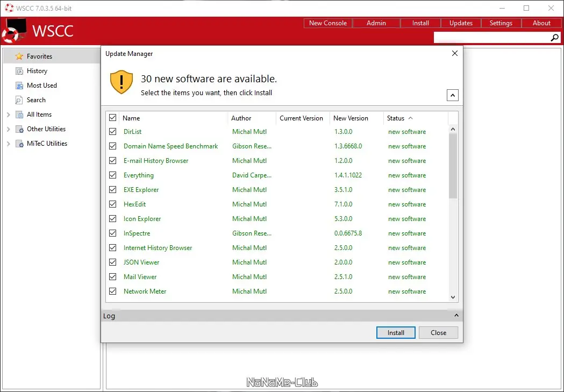Open the Updates menu
This screenshot has height=392, width=564.
tap(461, 23)
